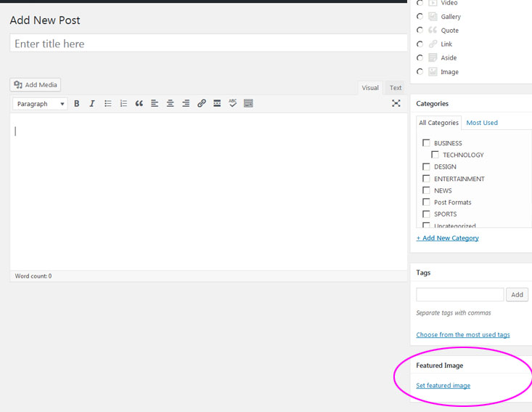Viewport: 532px width, 412px height.
Task: Insert the Read More tag
Action: [217, 104]
